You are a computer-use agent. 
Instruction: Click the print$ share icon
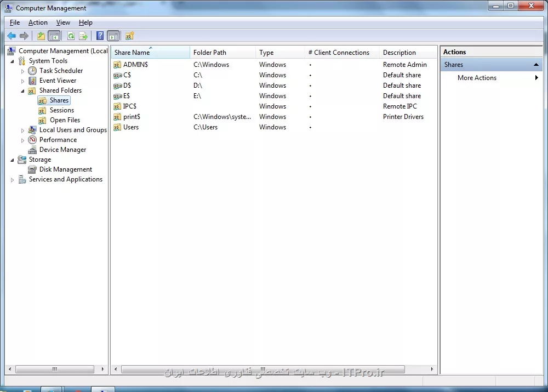coord(117,117)
